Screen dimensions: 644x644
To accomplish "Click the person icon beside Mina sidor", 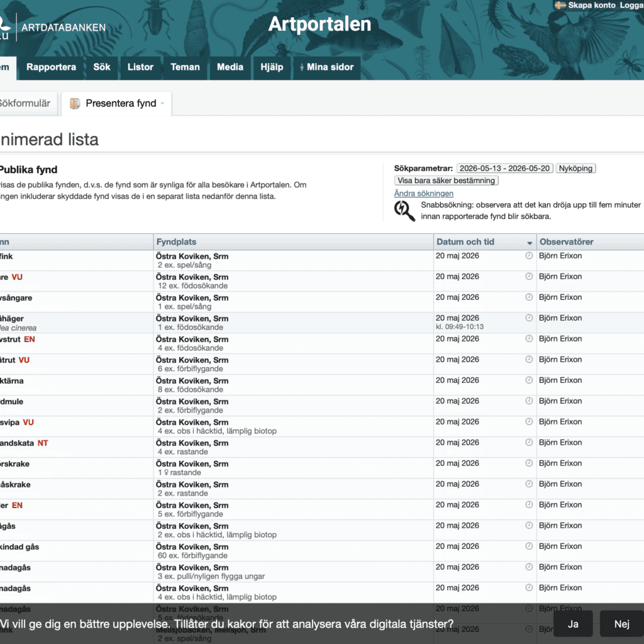I will tap(302, 67).
